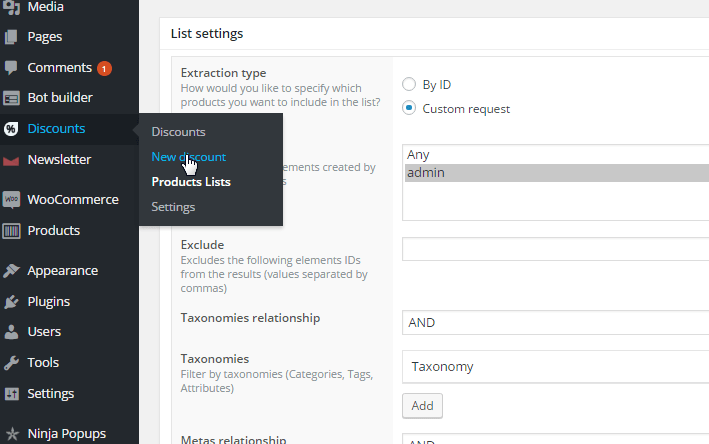This screenshot has height=444, width=709.
Task: Click the Comments notification badge showing 1
Action: point(104,69)
